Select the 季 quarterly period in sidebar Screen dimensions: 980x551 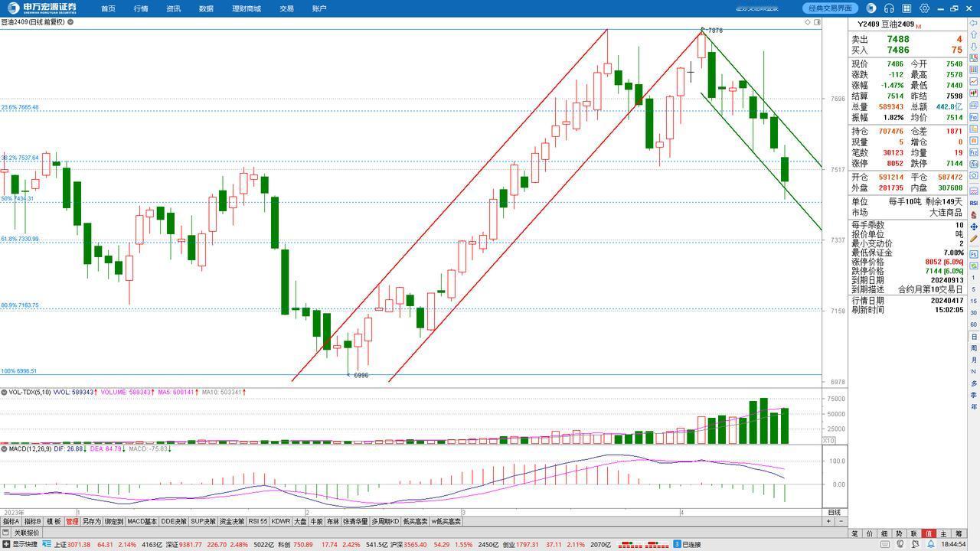(x=974, y=395)
